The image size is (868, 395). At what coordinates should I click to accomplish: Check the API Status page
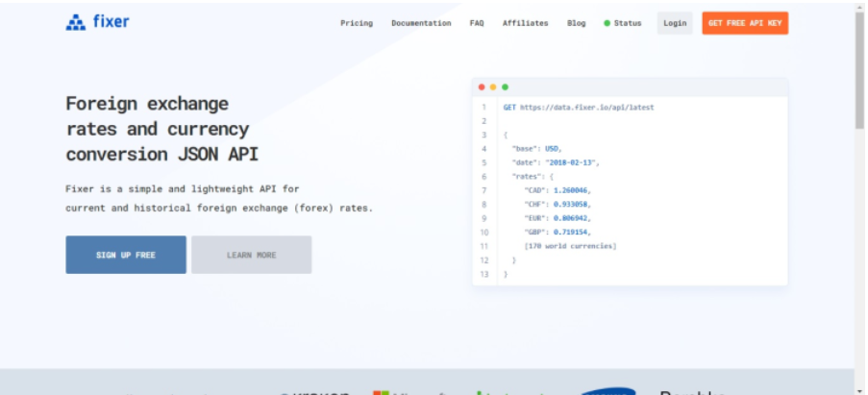pos(623,23)
